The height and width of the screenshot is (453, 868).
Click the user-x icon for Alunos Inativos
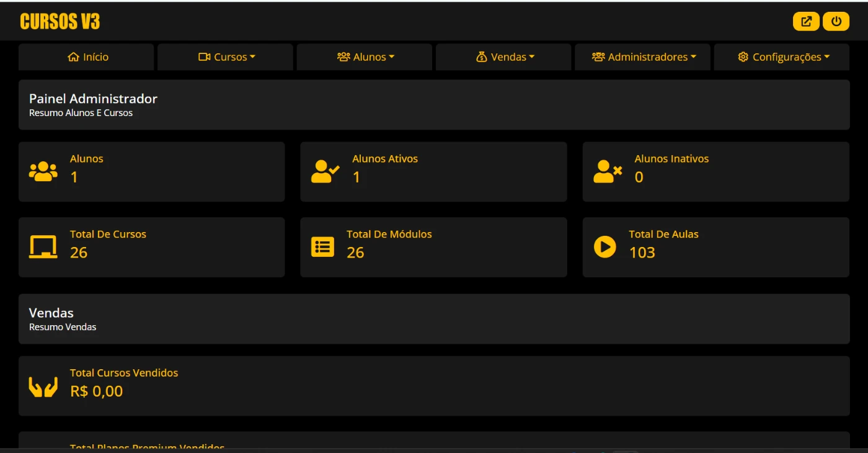(x=607, y=172)
